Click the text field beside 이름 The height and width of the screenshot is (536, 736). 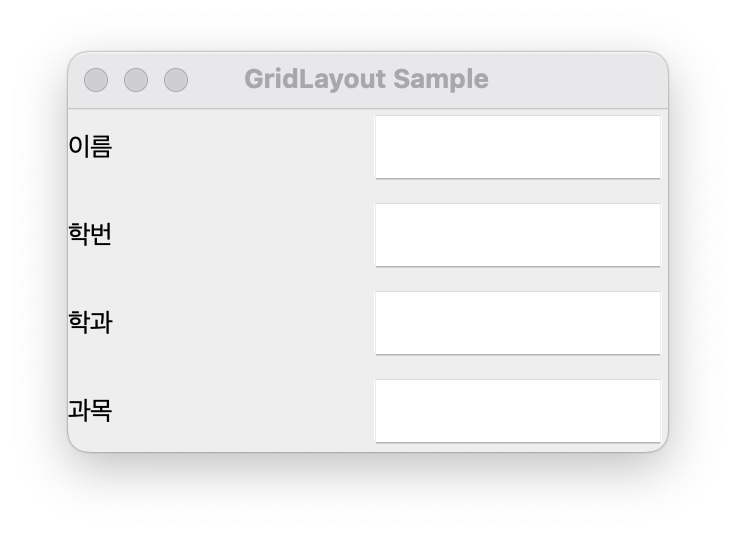[x=518, y=147]
